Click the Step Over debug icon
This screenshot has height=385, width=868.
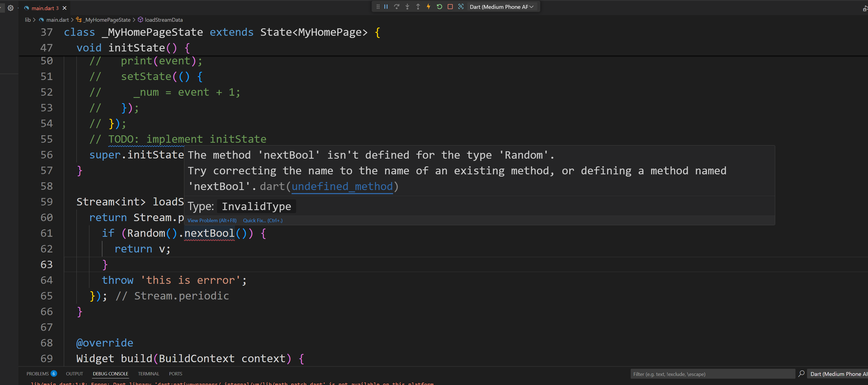coord(397,7)
